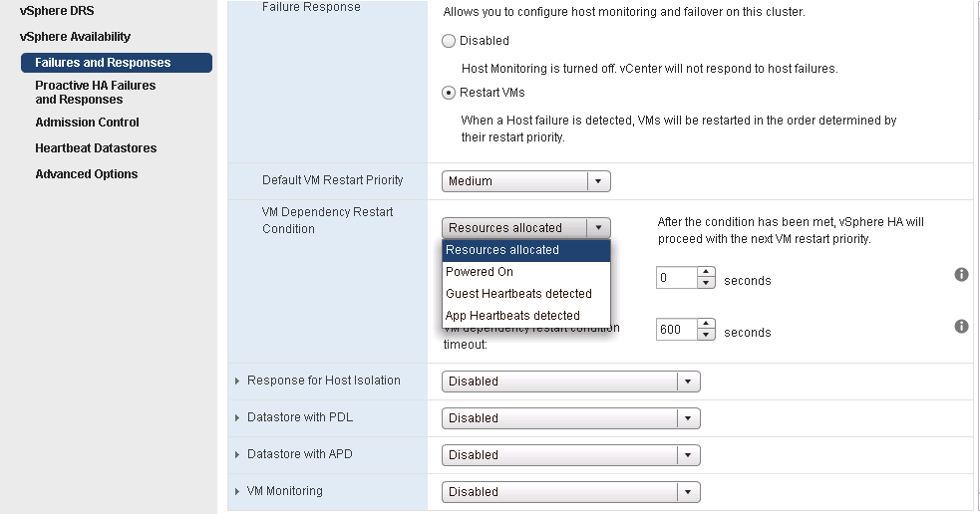Select the Restart VMs radio button

pyautogui.click(x=450, y=93)
